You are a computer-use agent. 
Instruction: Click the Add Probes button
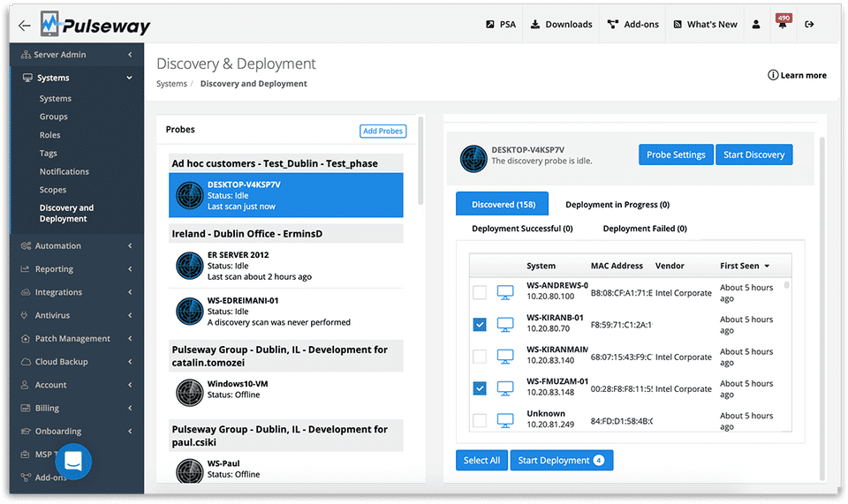[x=382, y=131]
